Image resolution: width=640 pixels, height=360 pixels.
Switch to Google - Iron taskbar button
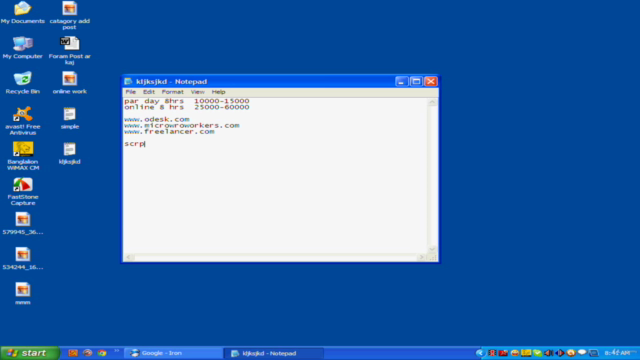click(173, 353)
